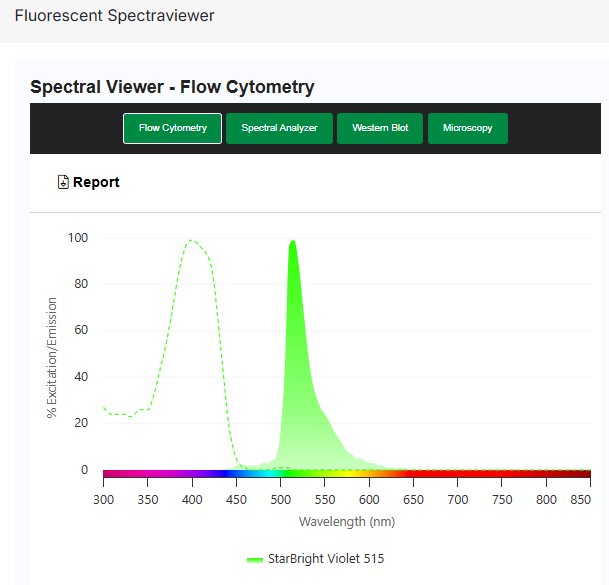The height and width of the screenshot is (585, 609).
Task: Click the Report document icon
Action: click(x=63, y=182)
